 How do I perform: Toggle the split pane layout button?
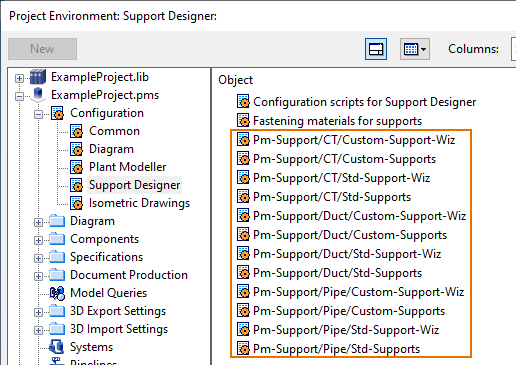376,49
